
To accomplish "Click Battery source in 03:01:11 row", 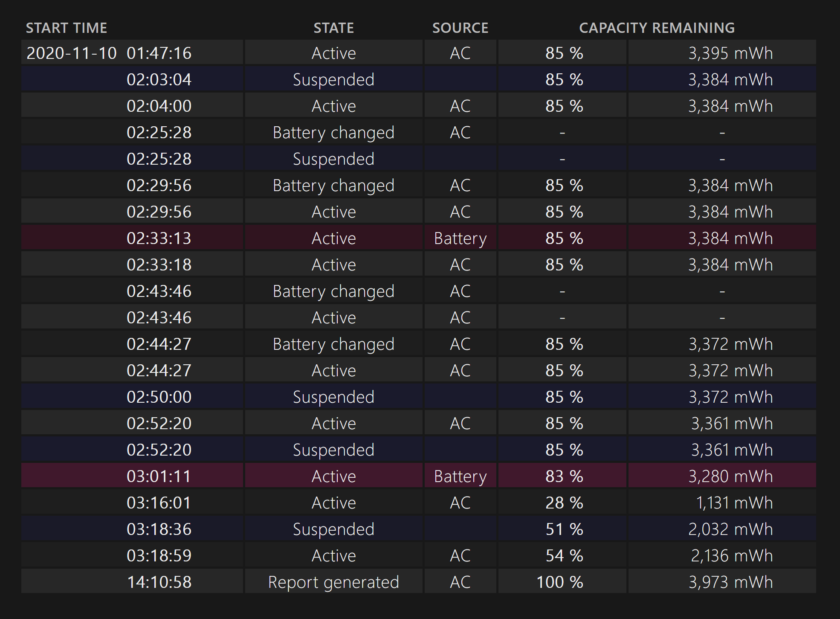I will tap(460, 477).
